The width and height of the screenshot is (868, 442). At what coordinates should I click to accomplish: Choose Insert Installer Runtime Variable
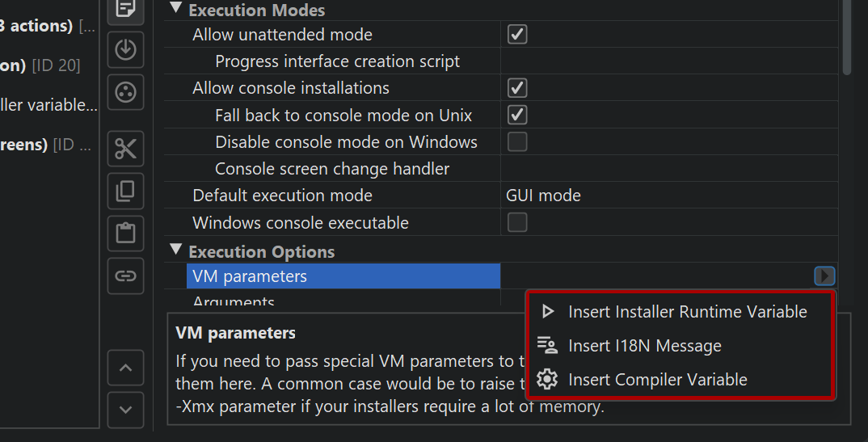click(687, 312)
